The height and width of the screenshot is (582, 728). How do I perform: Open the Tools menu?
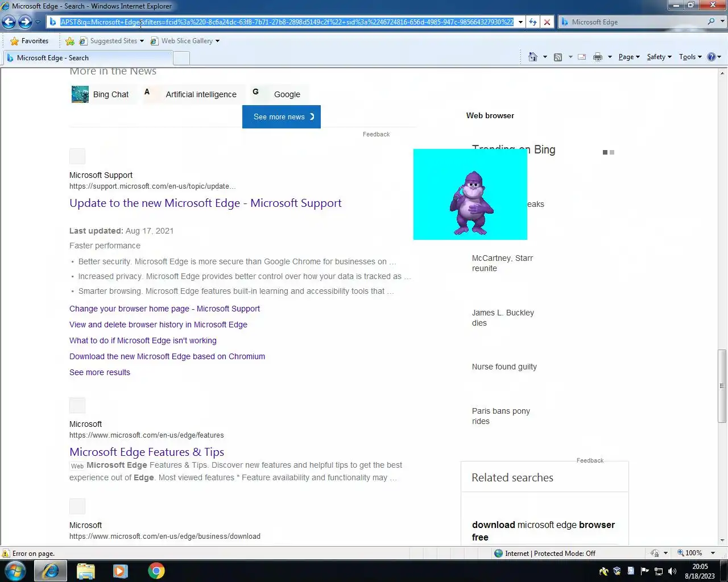[x=690, y=57]
